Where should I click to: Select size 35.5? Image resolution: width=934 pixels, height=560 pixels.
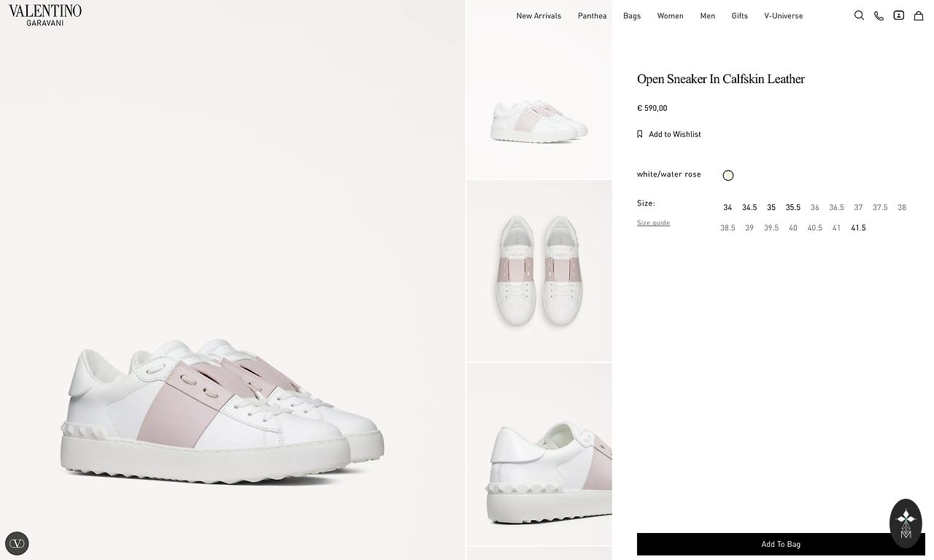pos(792,208)
